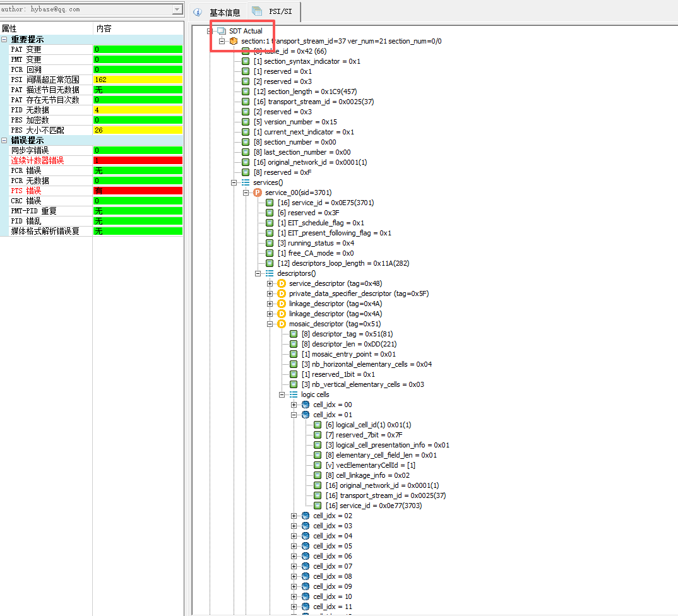Viewport: 678px width, 616px height.
Task: Select EIT_schedule_flag = 0x1 row
Action: [x=321, y=223]
